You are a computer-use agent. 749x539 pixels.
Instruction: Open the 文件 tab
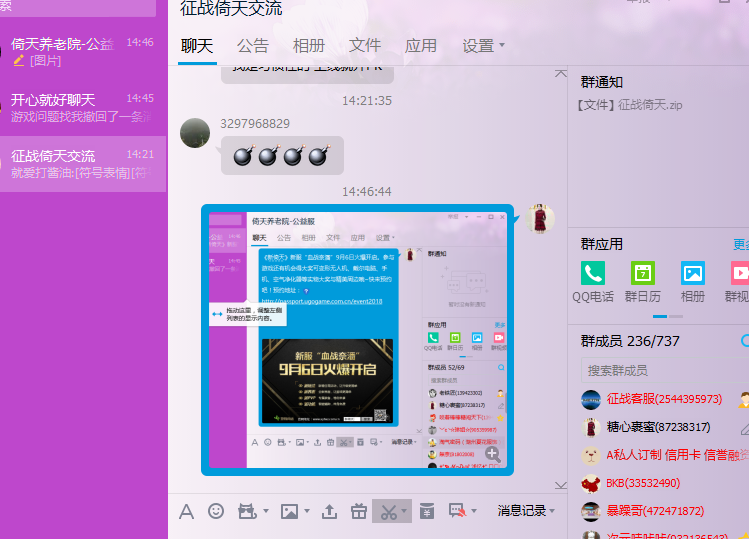click(364, 46)
